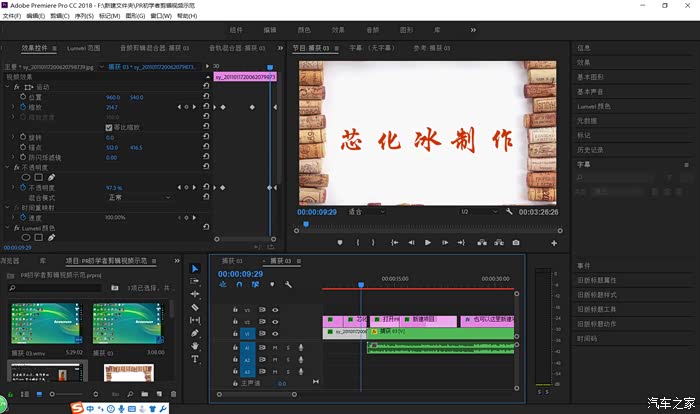Open timeline wrench display settings
The height and width of the screenshot is (414, 700).
click(x=288, y=285)
